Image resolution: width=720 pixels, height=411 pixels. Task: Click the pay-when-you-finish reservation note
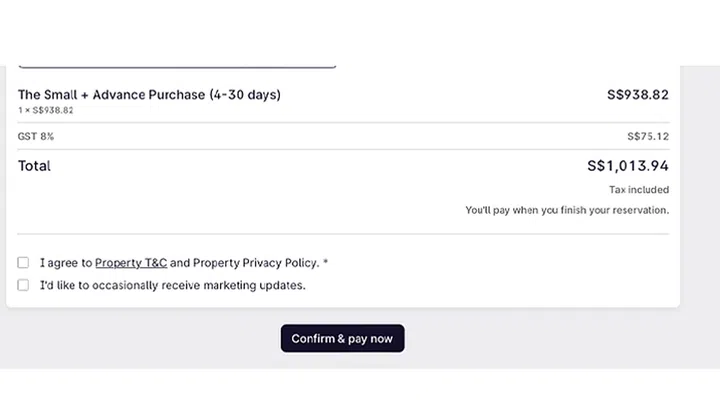(567, 210)
